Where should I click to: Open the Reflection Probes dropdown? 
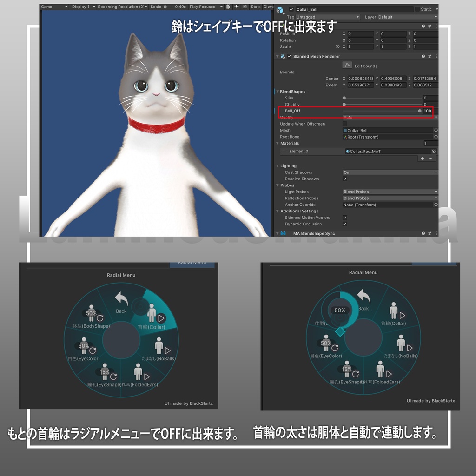[390, 198]
